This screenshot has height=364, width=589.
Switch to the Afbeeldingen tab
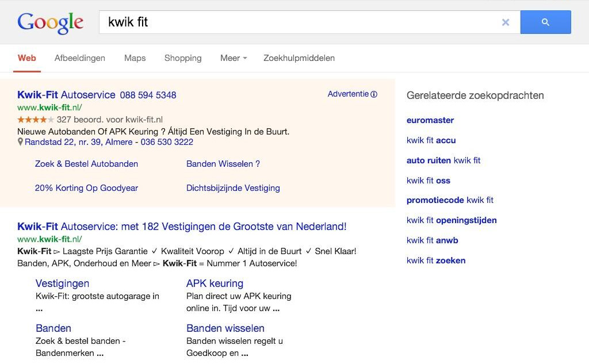[x=80, y=58]
